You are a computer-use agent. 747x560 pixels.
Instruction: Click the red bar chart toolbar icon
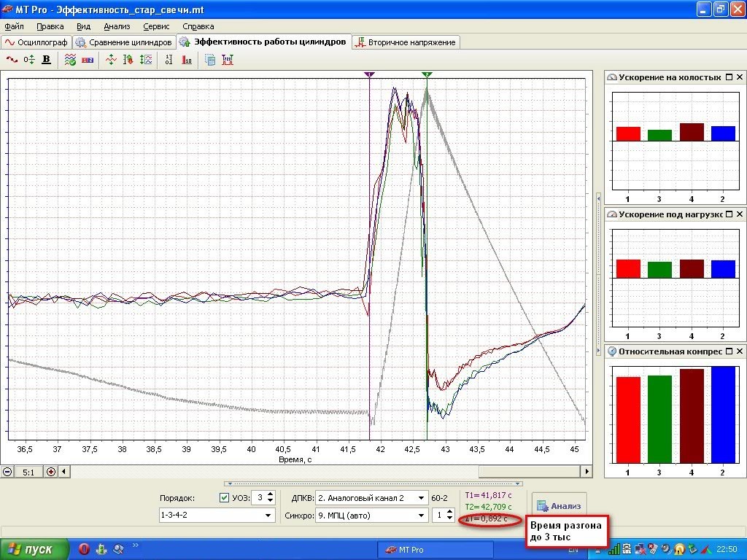(187, 60)
